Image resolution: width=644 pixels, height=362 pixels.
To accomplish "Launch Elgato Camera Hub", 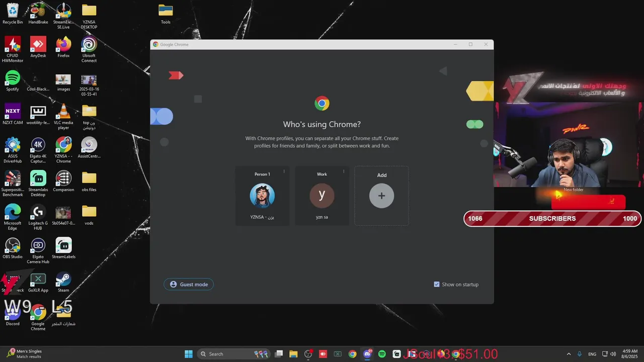I will (38, 251).
